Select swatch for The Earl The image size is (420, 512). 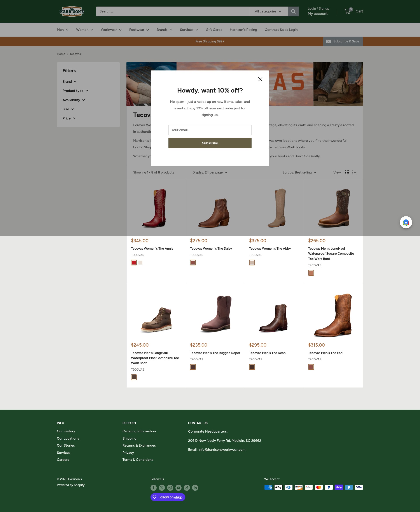pyautogui.click(x=311, y=367)
